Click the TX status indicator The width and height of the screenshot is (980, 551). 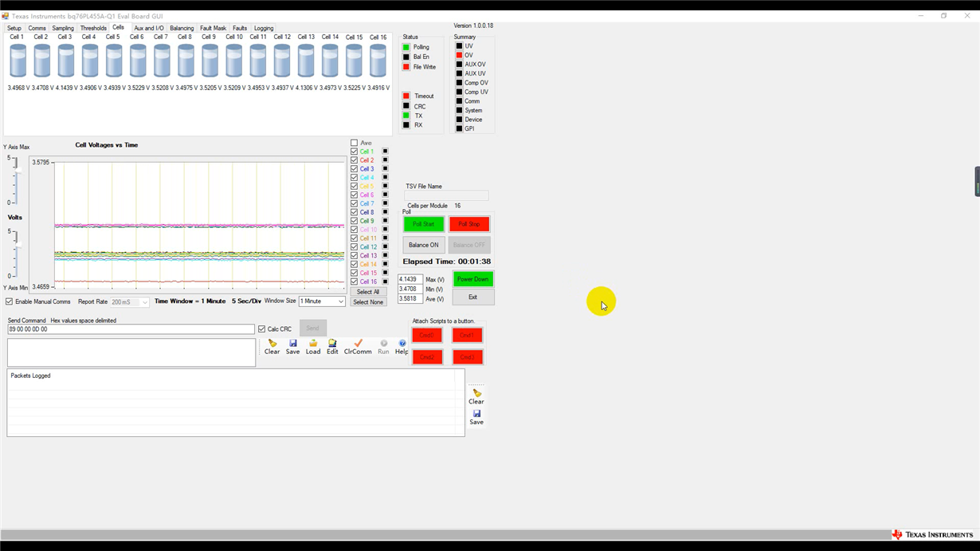pyautogui.click(x=406, y=116)
